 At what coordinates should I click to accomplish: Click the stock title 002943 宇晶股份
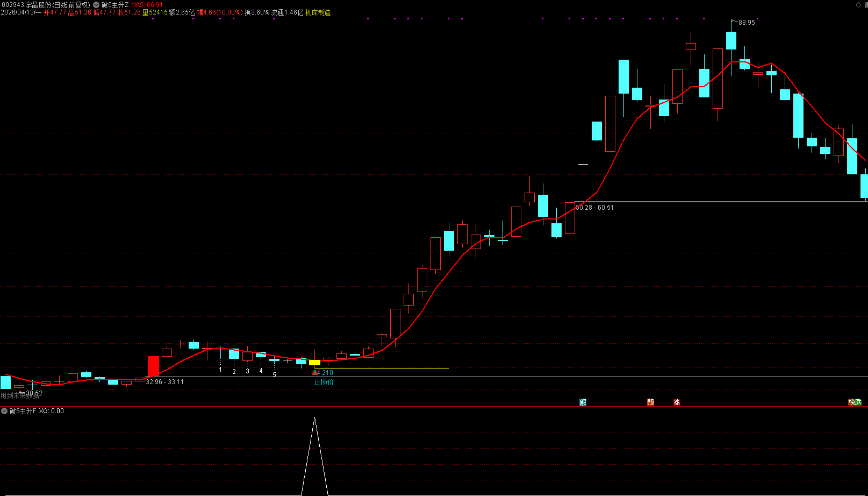(x=46, y=5)
